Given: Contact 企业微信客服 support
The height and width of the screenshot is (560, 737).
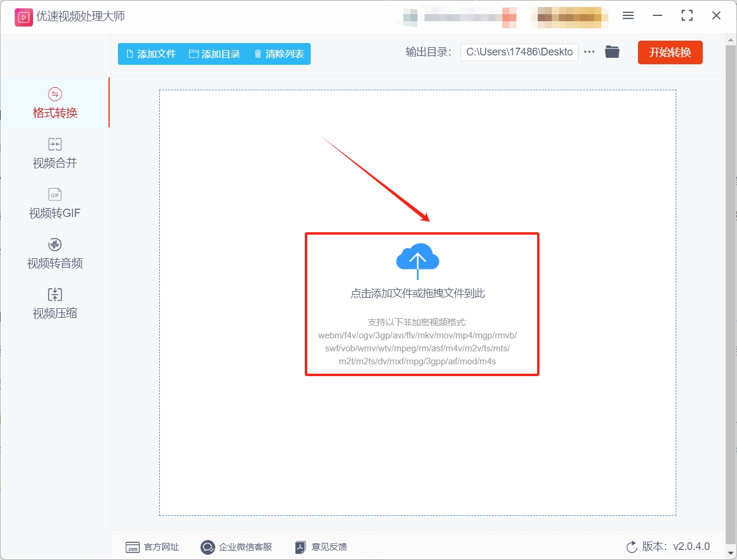Looking at the screenshot, I should 236,547.
